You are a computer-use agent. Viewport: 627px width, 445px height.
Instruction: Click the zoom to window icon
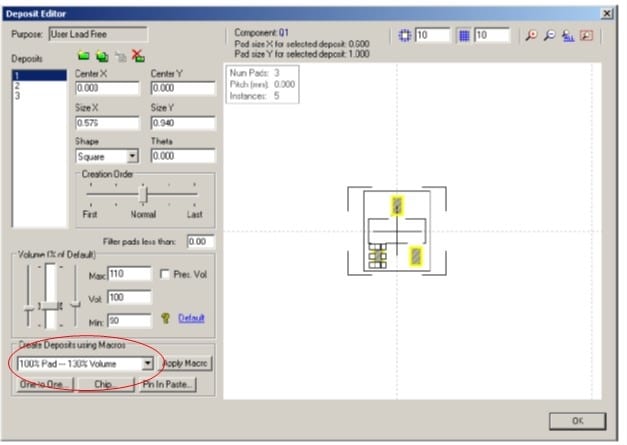pos(586,35)
